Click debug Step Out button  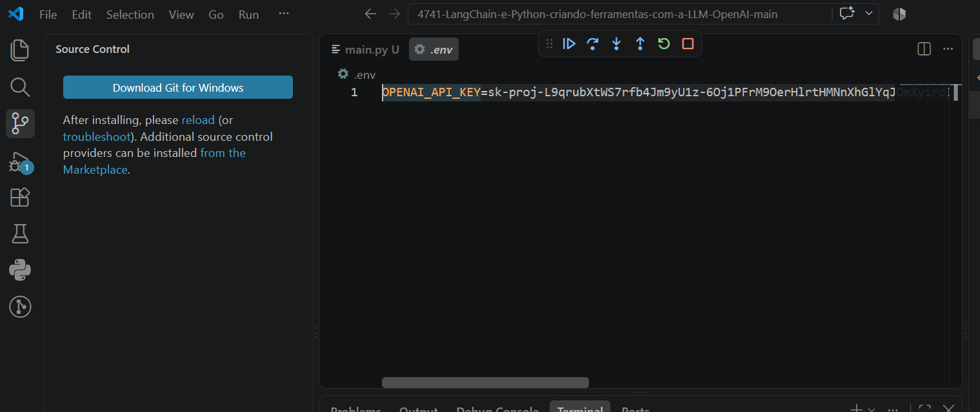coord(640,44)
